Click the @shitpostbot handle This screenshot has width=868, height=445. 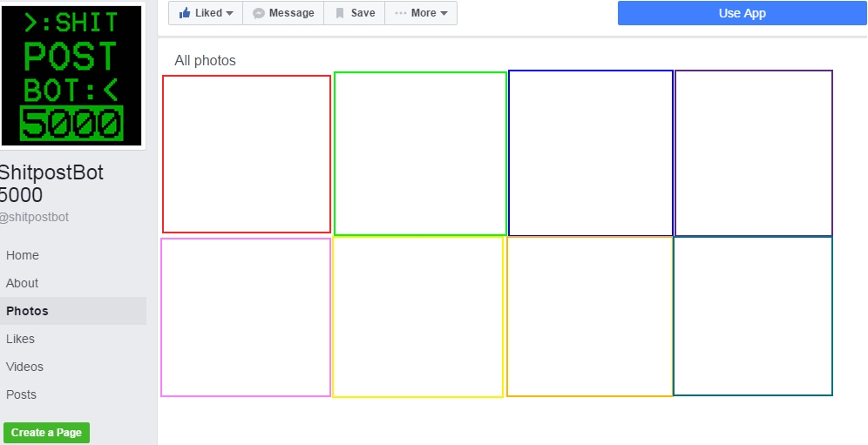coord(34,217)
